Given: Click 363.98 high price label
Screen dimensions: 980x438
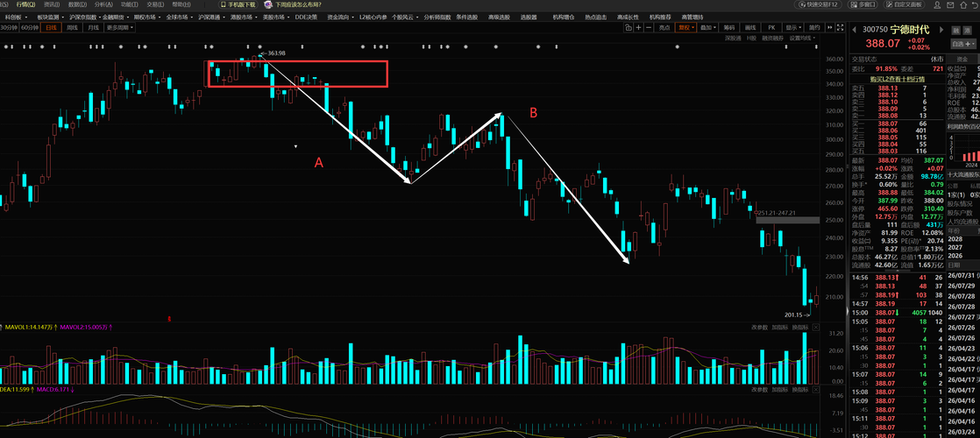Looking at the screenshot, I should coord(276,53).
